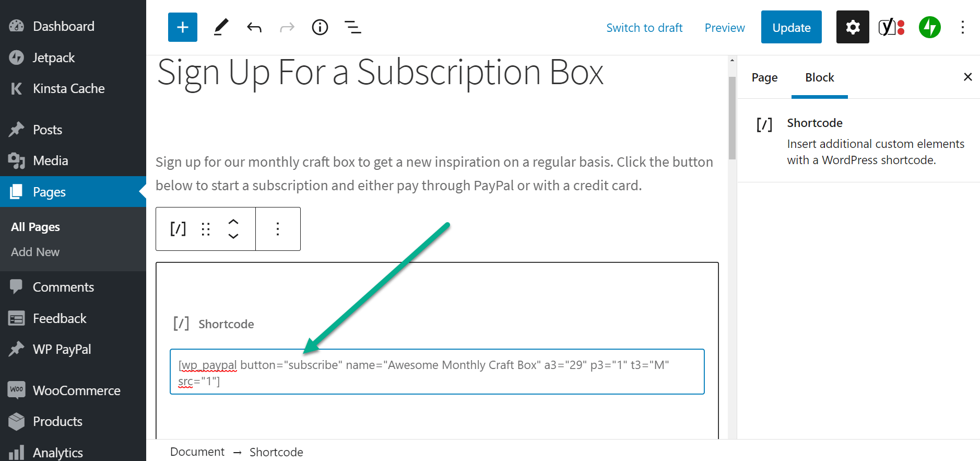
Task: Open WooCommerce in the admin menu
Action: [x=76, y=390]
